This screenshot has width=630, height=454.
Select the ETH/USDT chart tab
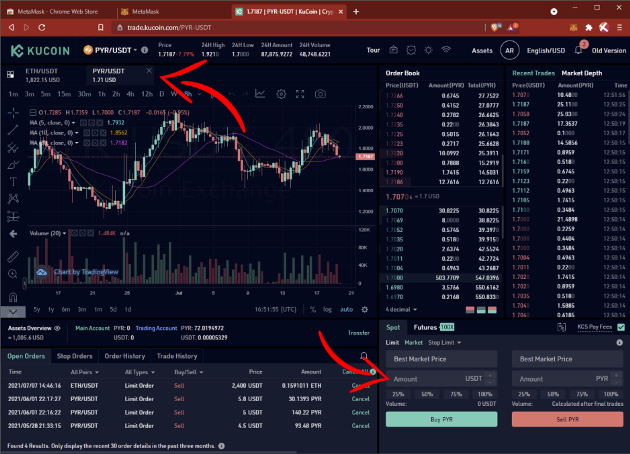(41, 75)
